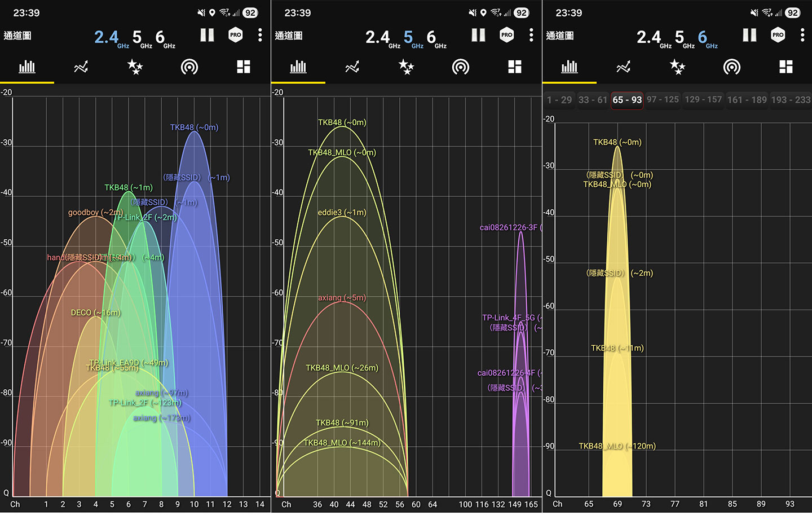Viewport: 812px width, 515px height.
Task: Tap the access point signal icon on the 5 GHz screen
Action: point(460,68)
